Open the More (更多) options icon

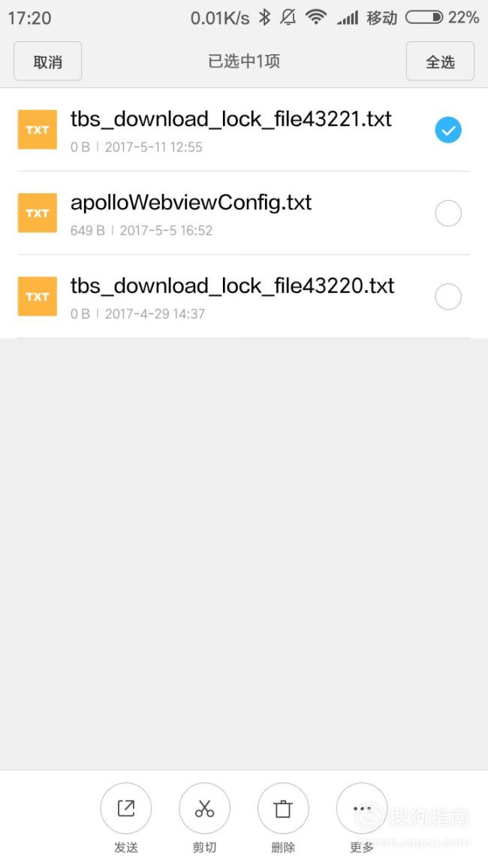(361, 808)
